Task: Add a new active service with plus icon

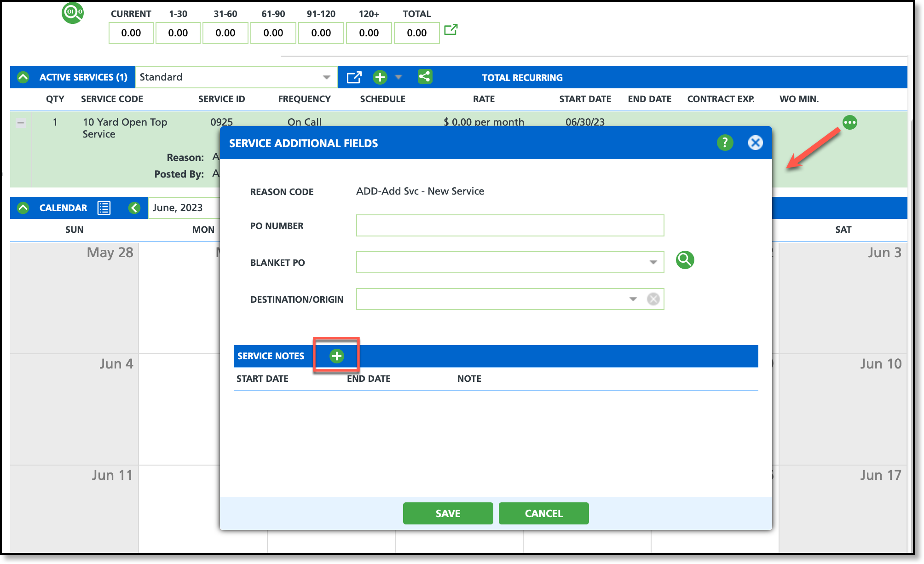Action: coord(380,77)
